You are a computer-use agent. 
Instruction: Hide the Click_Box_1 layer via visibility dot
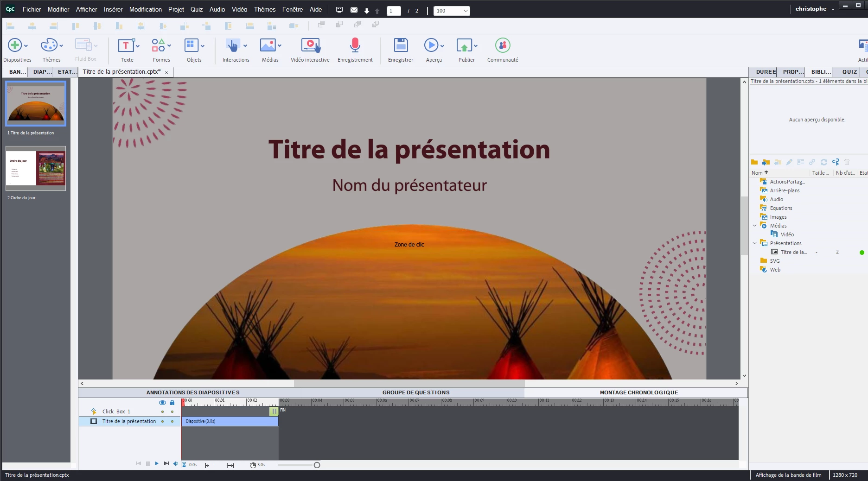point(162,411)
